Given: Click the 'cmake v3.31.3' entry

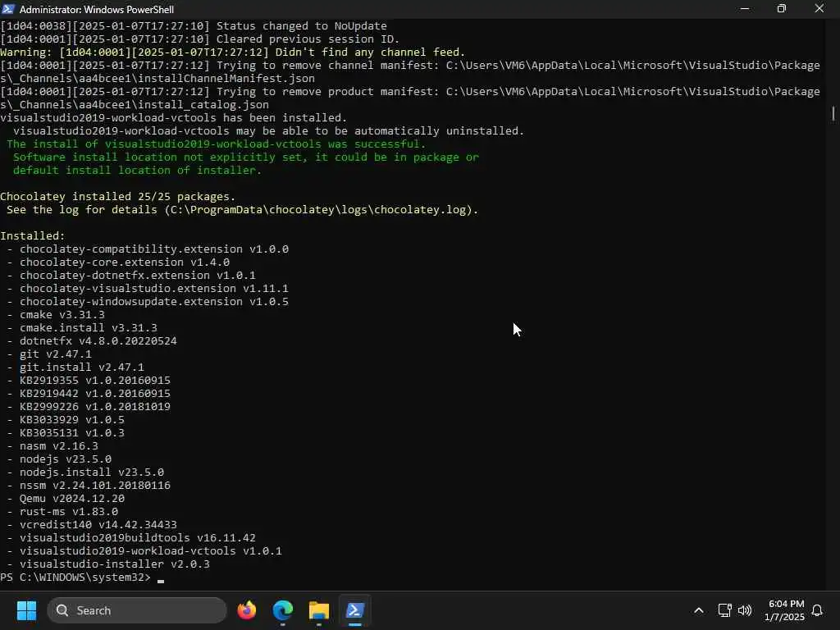Looking at the screenshot, I should pyautogui.click(x=62, y=314).
